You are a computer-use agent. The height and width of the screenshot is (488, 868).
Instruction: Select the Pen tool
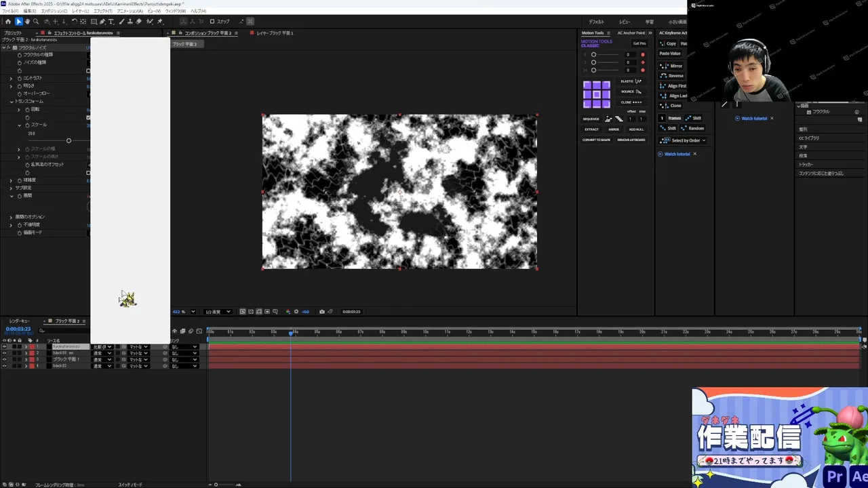tap(102, 22)
